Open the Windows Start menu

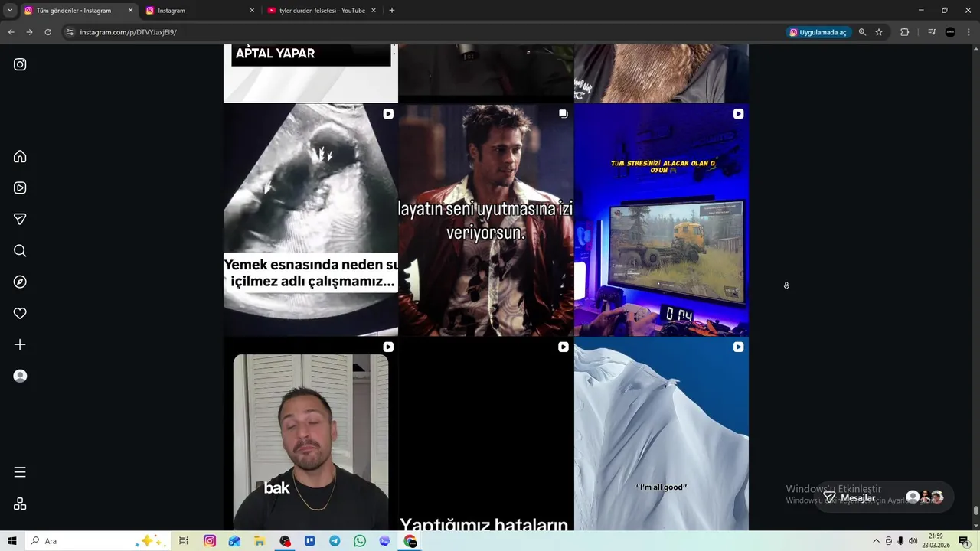click(12, 541)
